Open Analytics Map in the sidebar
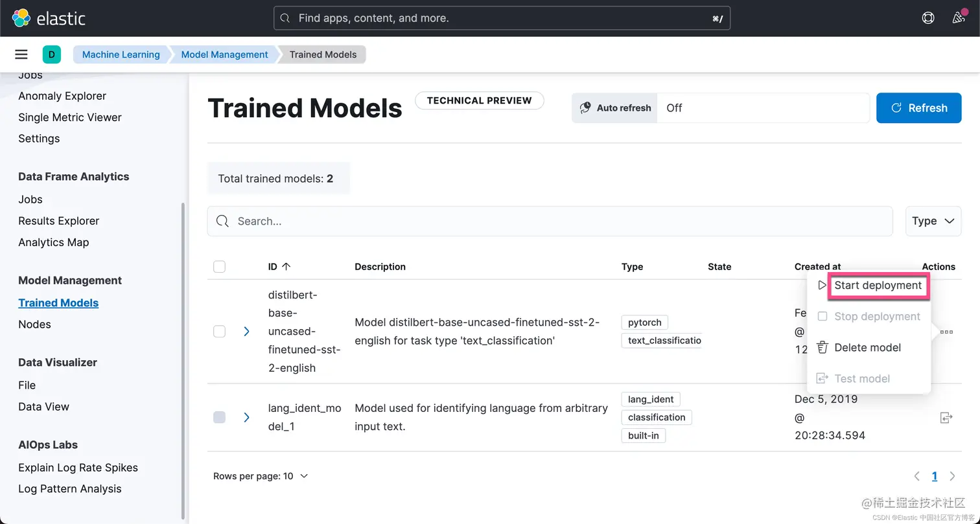The height and width of the screenshot is (524, 980). click(x=54, y=242)
